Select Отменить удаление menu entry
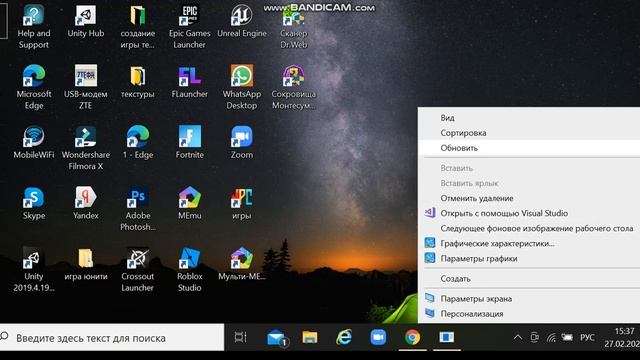Viewport: 640px width, 360px height. click(x=529, y=198)
